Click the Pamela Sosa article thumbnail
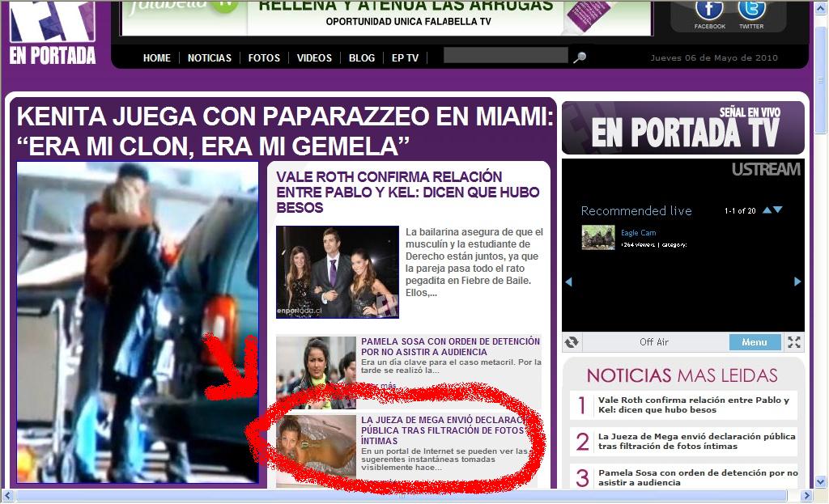 [x=316, y=372]
